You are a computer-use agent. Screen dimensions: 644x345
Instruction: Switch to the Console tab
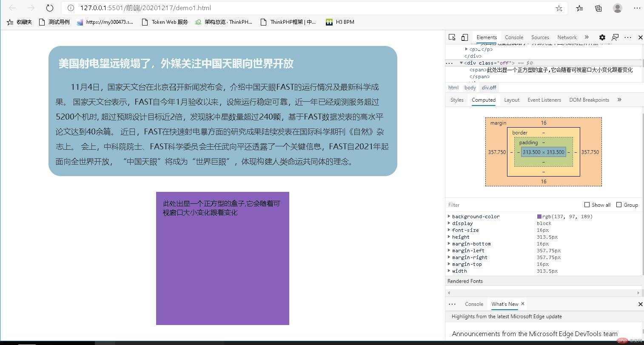pos(514,37)
